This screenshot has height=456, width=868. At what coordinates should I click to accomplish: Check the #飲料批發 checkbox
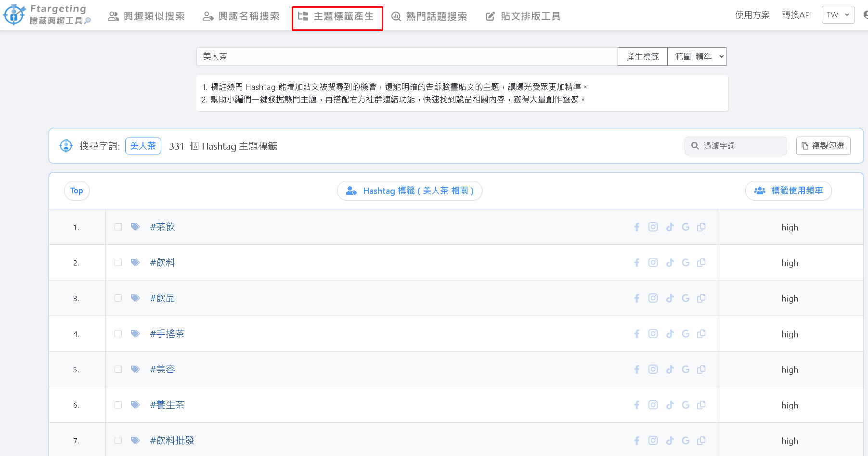118,440
